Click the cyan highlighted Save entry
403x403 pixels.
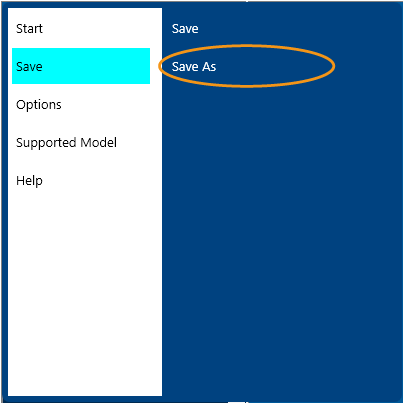coord(81,66)
